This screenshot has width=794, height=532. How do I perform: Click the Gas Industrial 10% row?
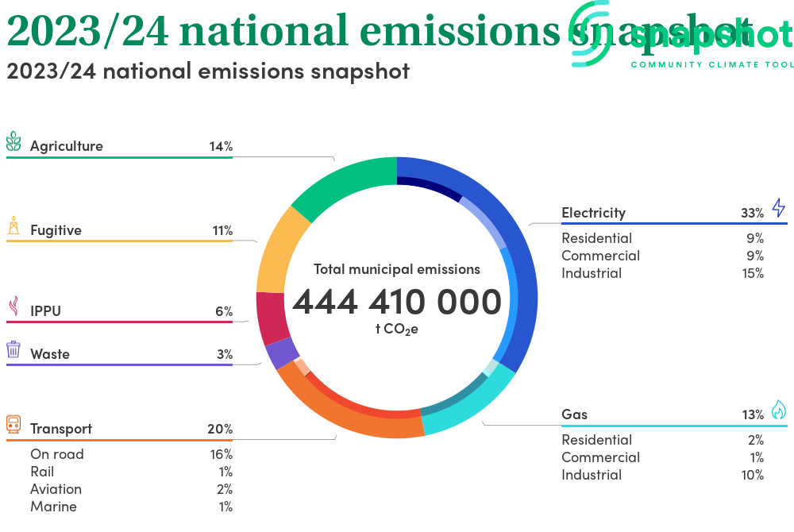coord(662,475)
